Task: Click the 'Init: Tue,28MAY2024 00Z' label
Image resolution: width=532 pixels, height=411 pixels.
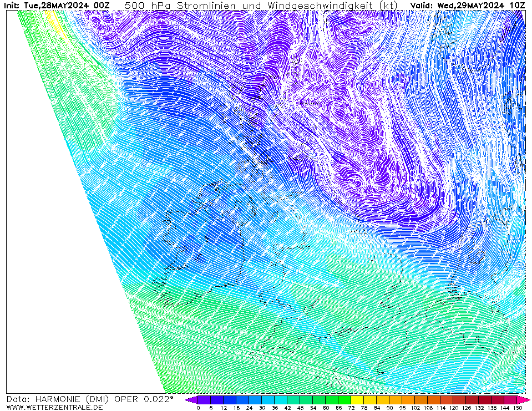Action: click(57, 5)
